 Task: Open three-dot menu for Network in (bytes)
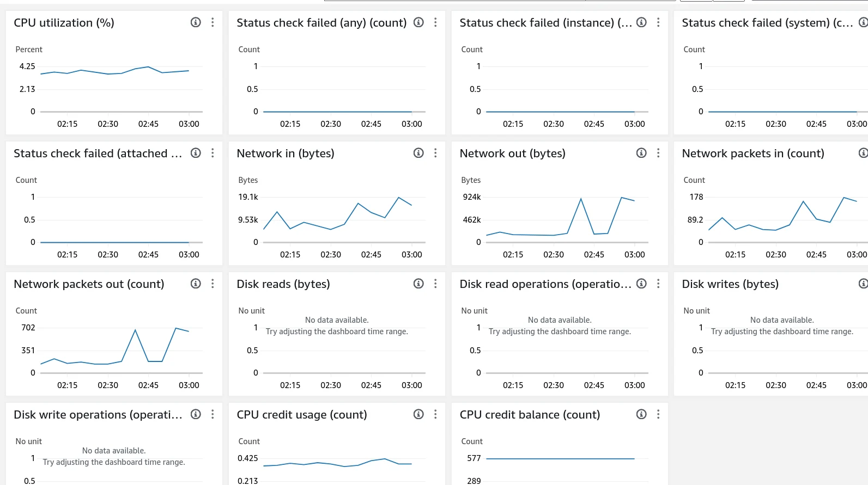pyautogui.click(x=435, y=153)
